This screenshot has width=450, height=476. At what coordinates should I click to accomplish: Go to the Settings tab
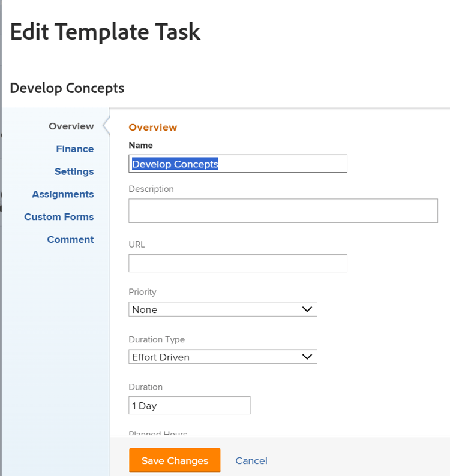click(x=74, y=172)
